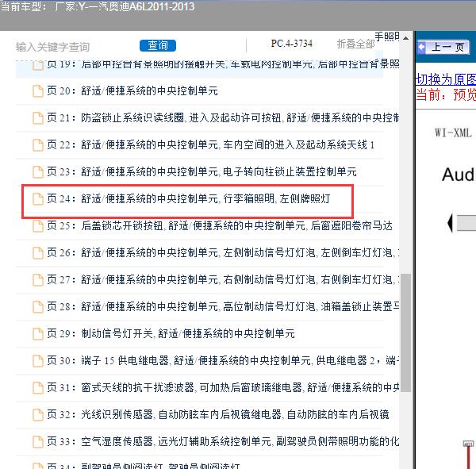Click the red 当前: 预览 status text
This screenshot has width=476, height=469.
[446, 94]
